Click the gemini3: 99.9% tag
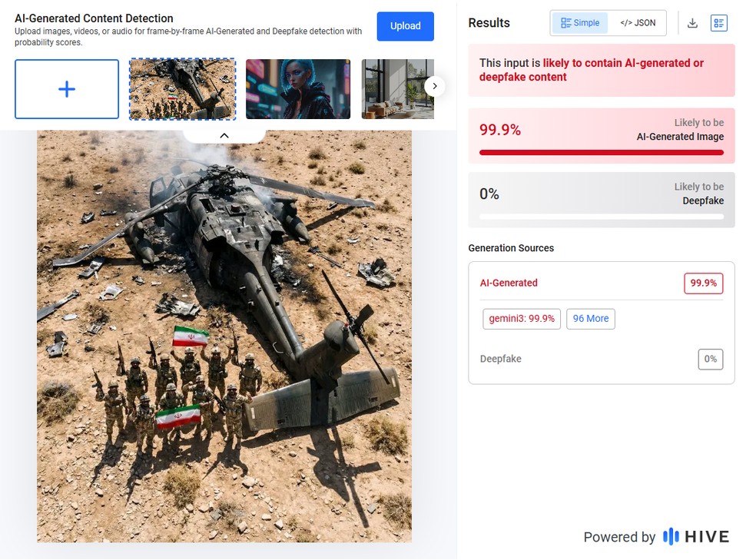 click(522, 319)
